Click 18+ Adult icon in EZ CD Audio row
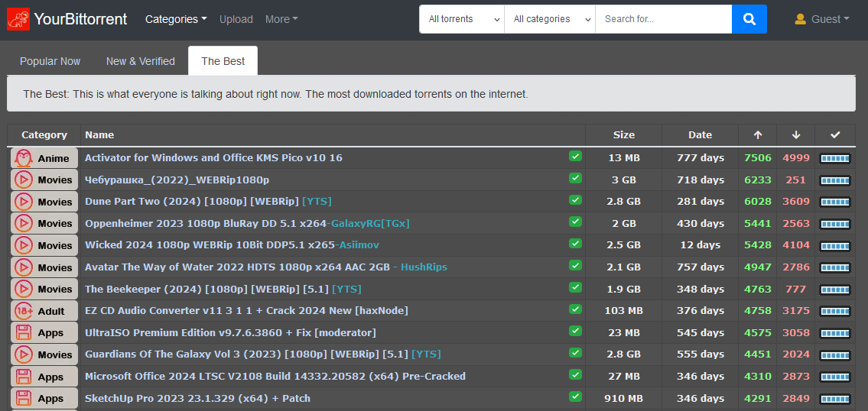 point(23,311)
